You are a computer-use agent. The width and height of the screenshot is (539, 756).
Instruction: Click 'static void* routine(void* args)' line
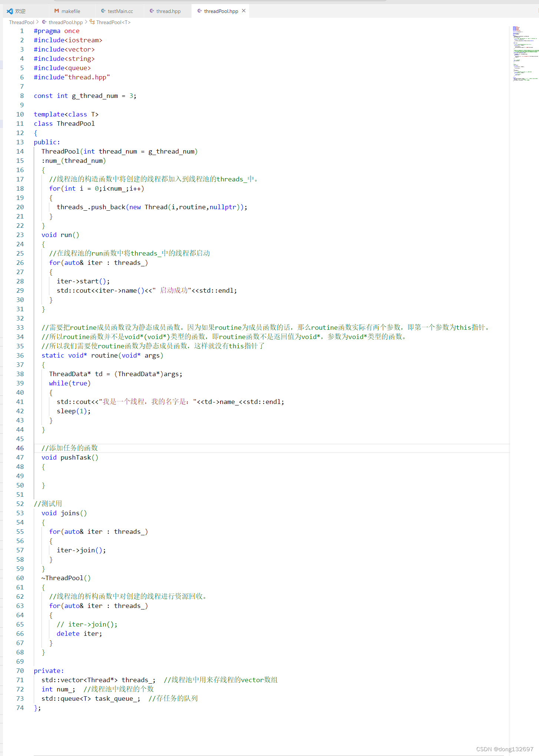click(102, 355)
